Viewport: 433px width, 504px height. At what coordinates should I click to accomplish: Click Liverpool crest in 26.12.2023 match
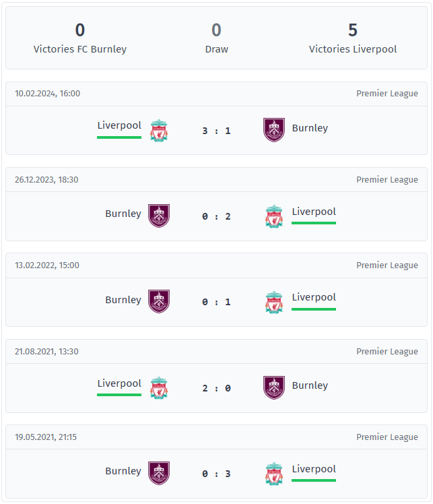[274, 216]
